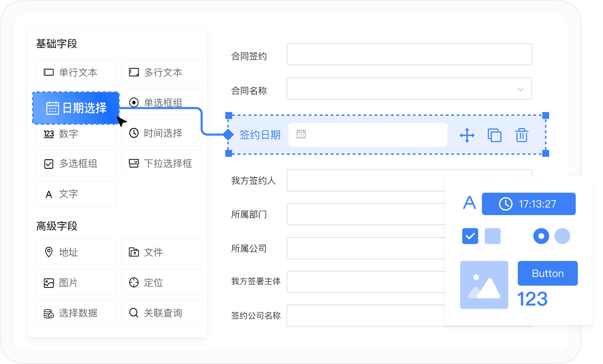Select the 定位 location field
The height and width of the screenshot is (364, 603).
pyautogui.click(x=161, y=282)
